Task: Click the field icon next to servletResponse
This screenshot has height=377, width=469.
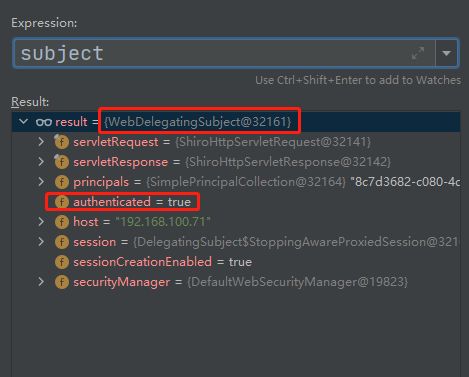Action: (x=62, y=162)
